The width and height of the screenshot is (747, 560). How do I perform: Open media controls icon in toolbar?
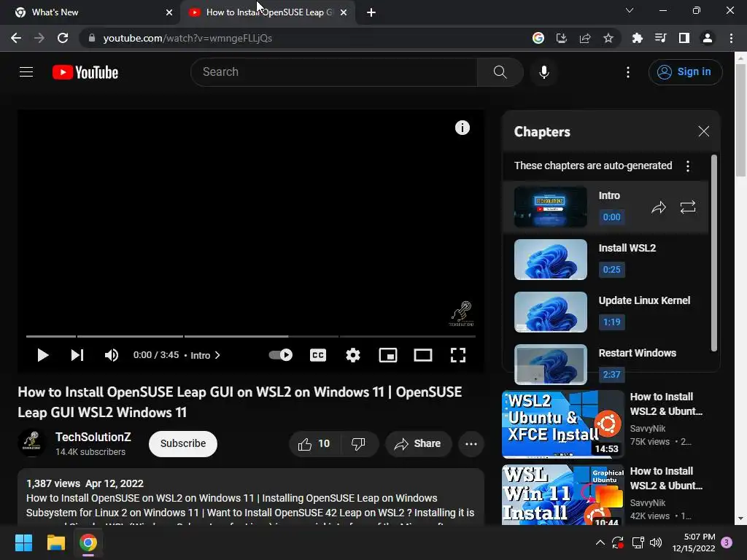[660, 38]
